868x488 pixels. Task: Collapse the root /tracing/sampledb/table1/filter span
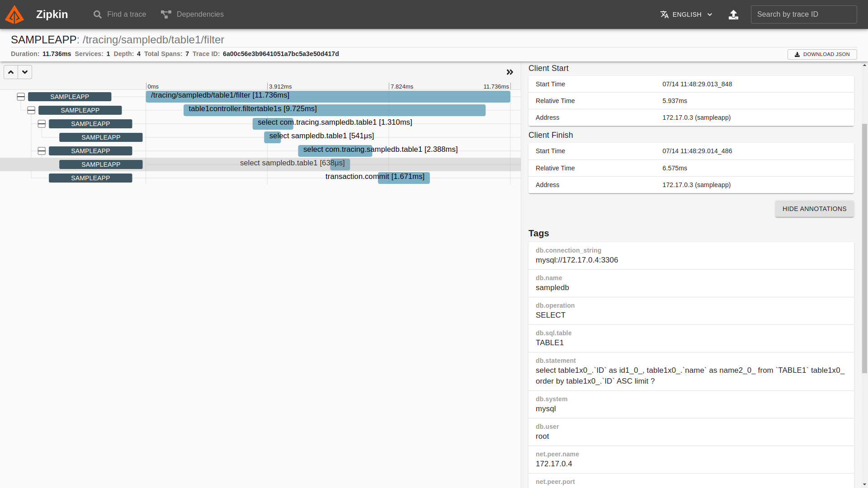tap(21, 97)
